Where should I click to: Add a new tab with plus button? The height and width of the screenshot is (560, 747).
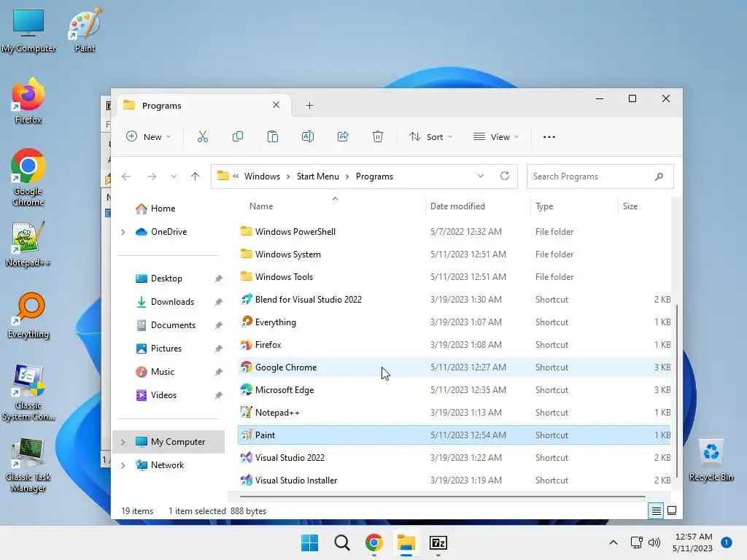coord(309,105)
